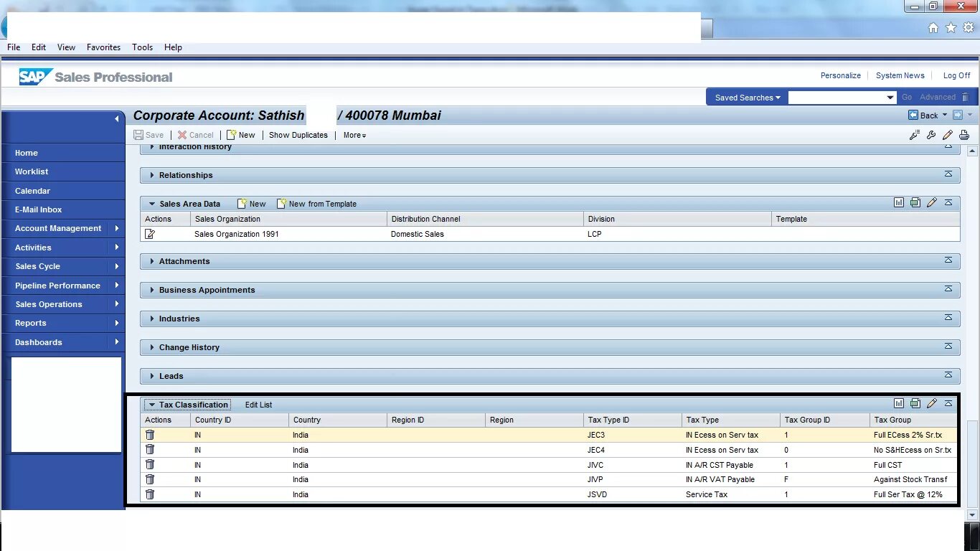Click the SAP Sales Professional logo

[96, 77]
